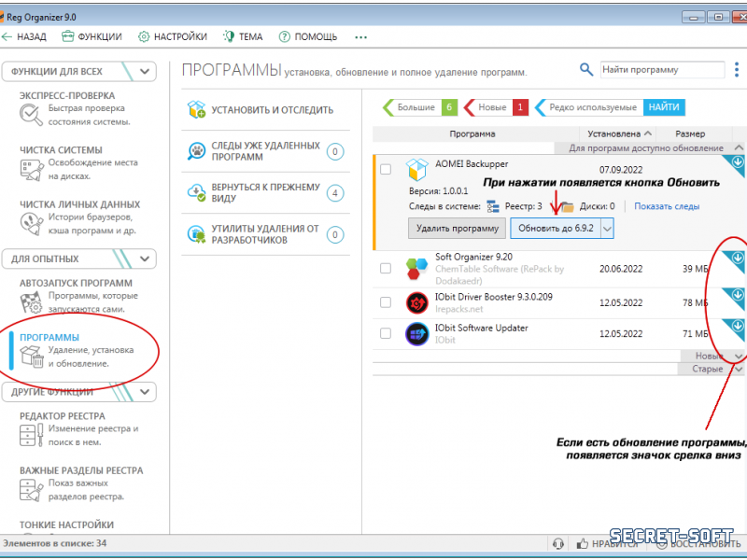Tick the IObit Software Updater checkbox
Image resolution: width=747 pixels, height=560 pixels.
pyautogui.click(x=386, y=333)
